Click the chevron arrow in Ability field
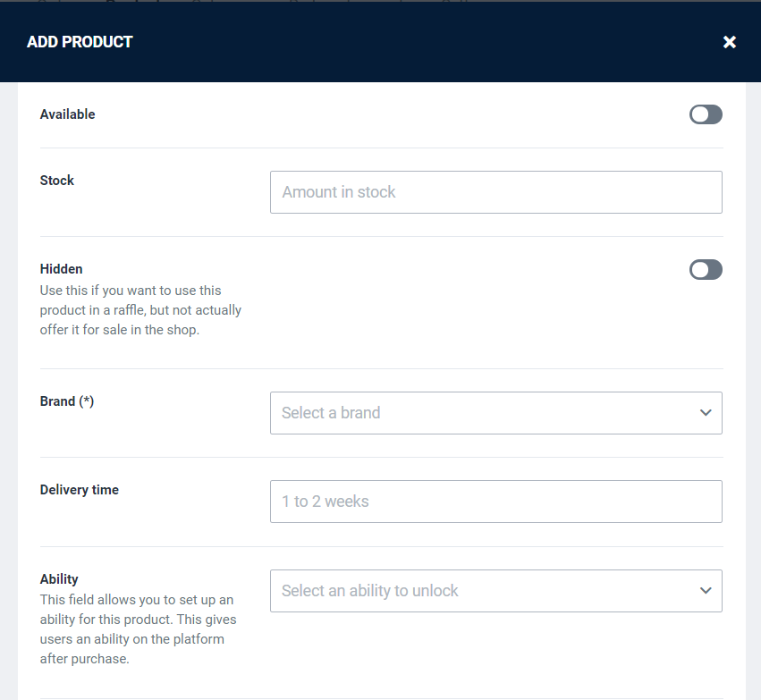The image size is (761, 700). point(706,591)
